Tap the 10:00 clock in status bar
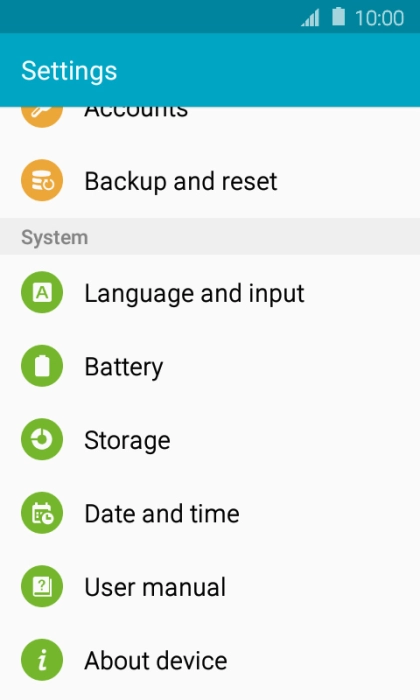Screen dimensions: 420x700 tap(379, 18)
